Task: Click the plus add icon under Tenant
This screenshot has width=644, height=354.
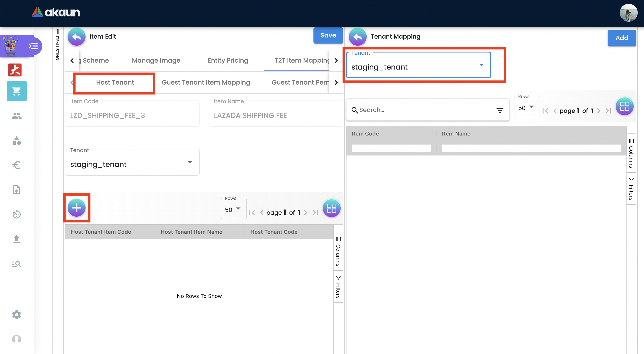Action: click(77, 208)
